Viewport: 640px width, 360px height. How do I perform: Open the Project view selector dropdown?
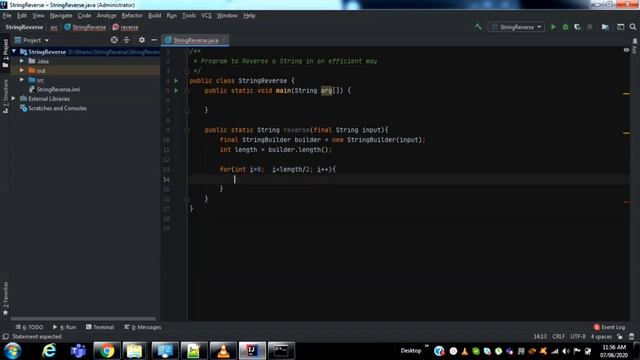[32, 40]
